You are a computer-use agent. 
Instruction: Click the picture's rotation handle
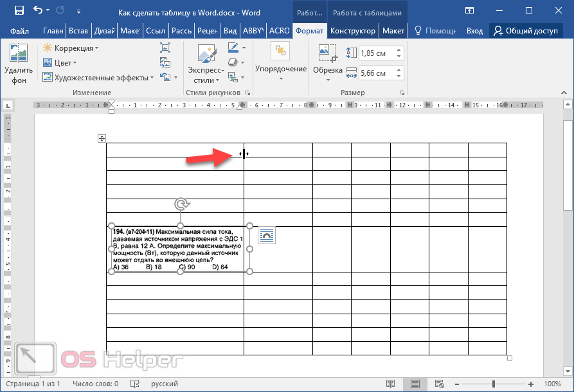pyautogui.click(x=181, y=204)
